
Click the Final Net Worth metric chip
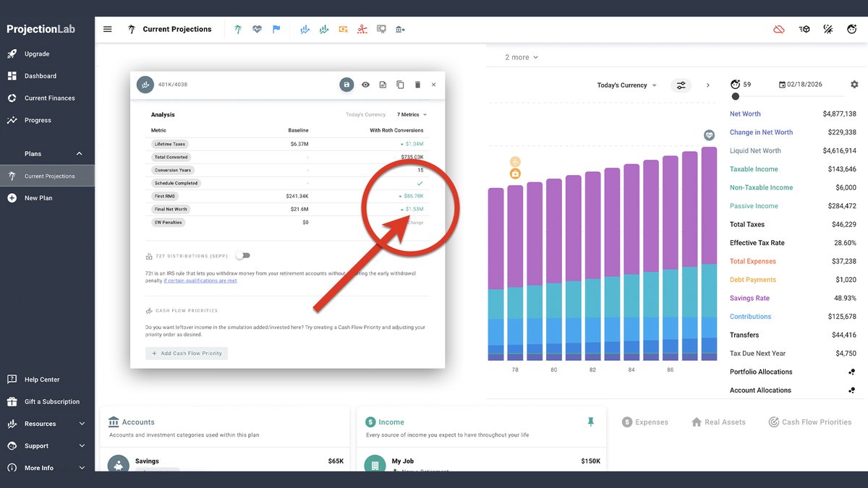point(171,210)
